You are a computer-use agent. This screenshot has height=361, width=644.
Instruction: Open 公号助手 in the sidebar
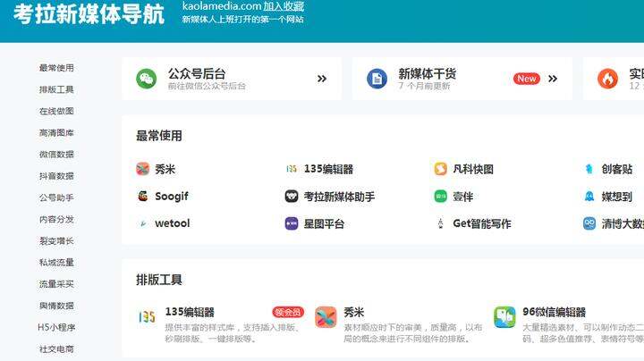click(x=56, y=197)
